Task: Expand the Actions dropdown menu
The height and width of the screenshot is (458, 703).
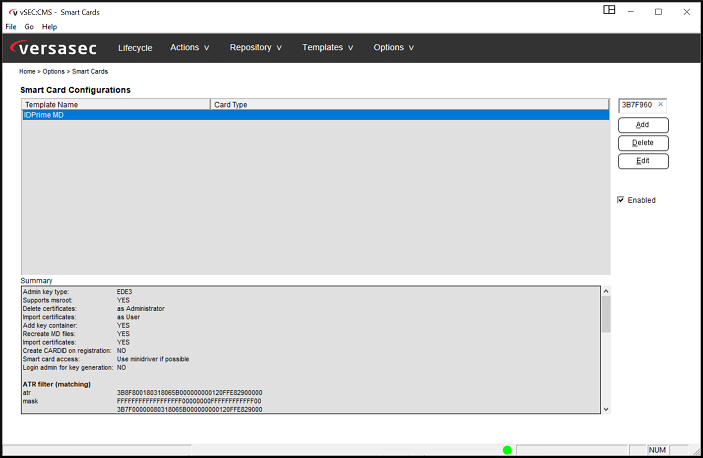Action: 189,48
